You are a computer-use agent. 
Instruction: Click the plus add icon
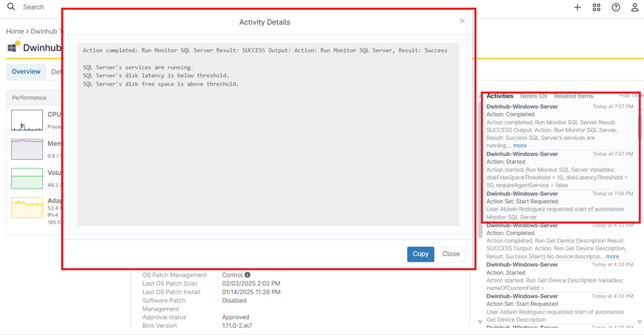(x=577, y=7)
